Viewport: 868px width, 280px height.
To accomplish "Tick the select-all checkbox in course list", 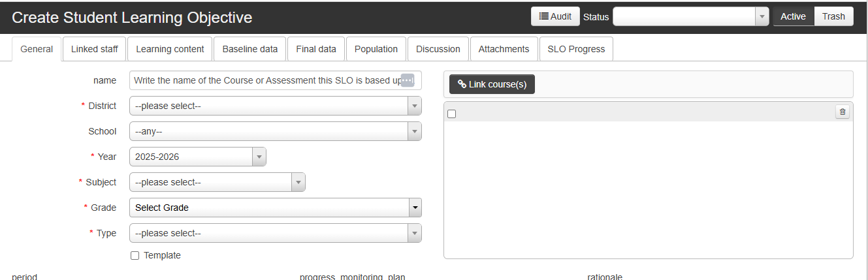I will coord(451,114).
